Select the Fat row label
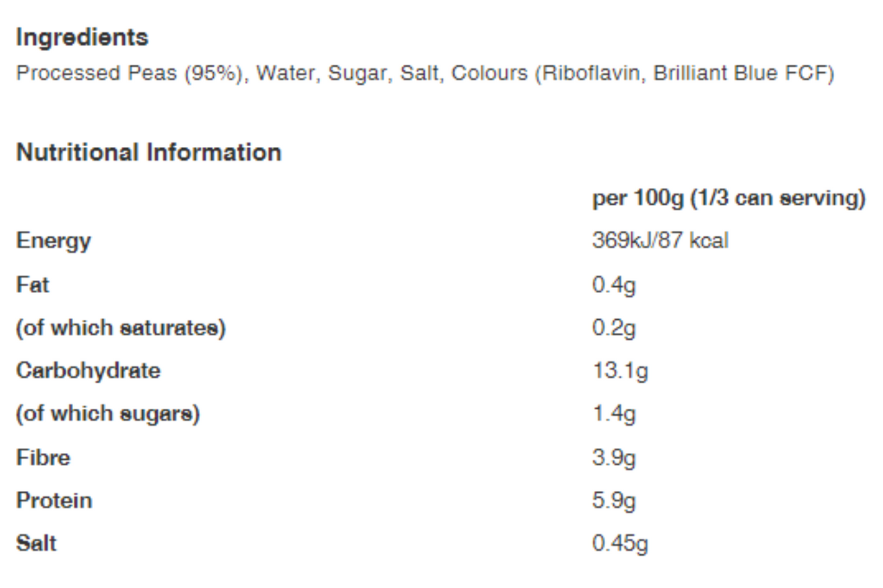Image resolution: width=883 pixels, height=588 pixels. click(32, 285)
